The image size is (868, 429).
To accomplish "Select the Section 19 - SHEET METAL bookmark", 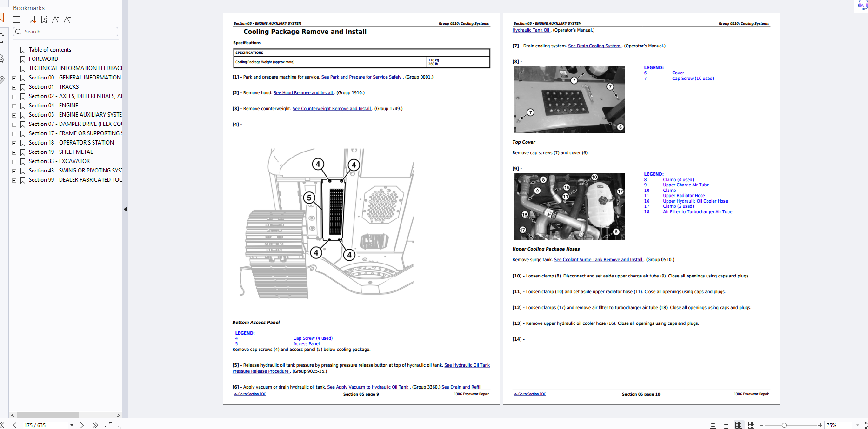I will (60, 152).
